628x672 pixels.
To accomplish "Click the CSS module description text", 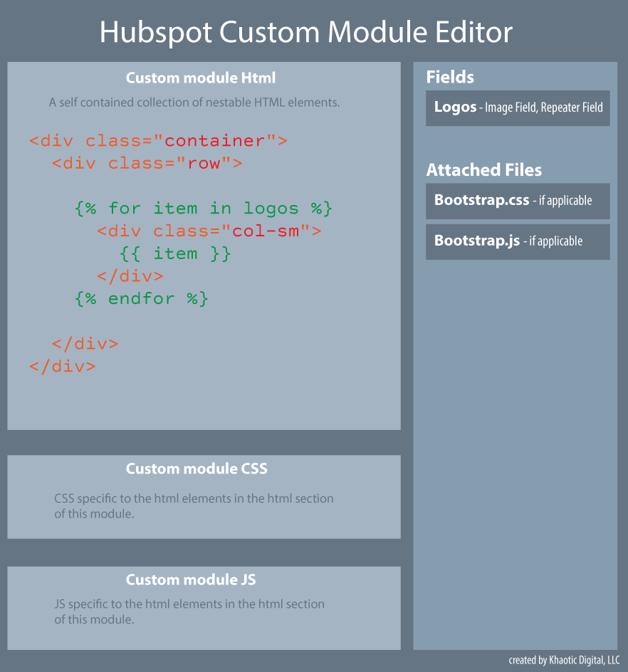I will [x=194, y=505].
